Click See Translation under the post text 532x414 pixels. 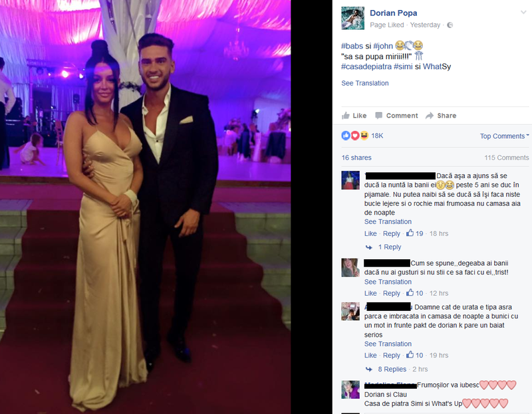tap(364, 83)
